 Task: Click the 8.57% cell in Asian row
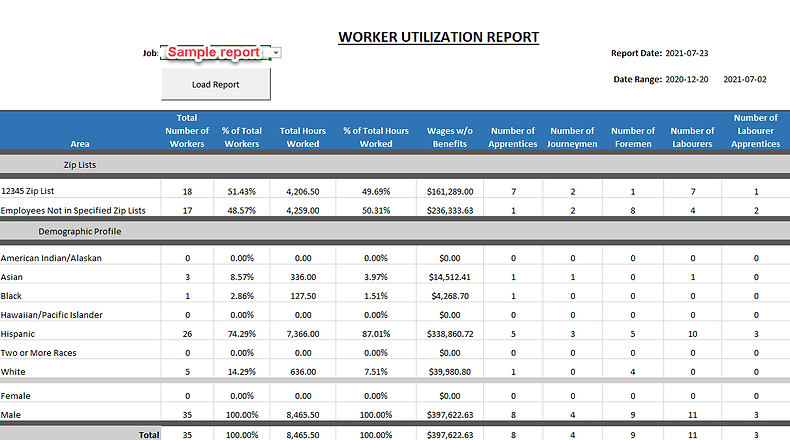point(242,277)
